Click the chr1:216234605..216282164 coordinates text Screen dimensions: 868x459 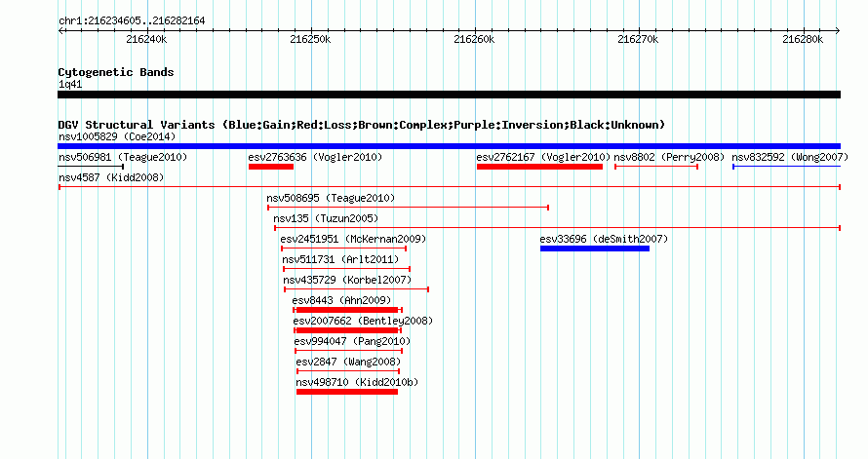(x=132, y=21)
